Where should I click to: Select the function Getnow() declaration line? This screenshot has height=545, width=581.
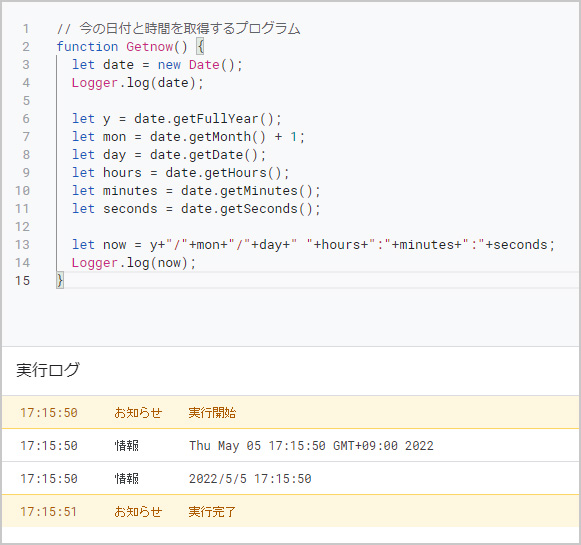[130, 47]
